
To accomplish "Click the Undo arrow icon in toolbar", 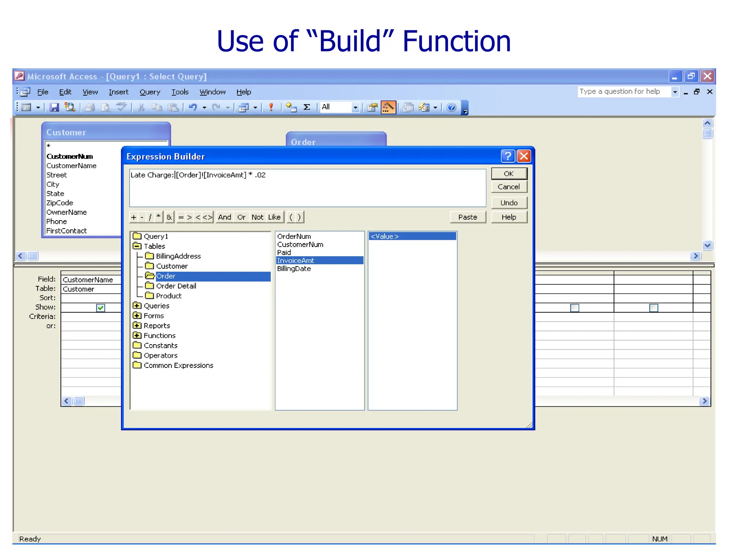I will pyautogui.click(x=193, y=107).
